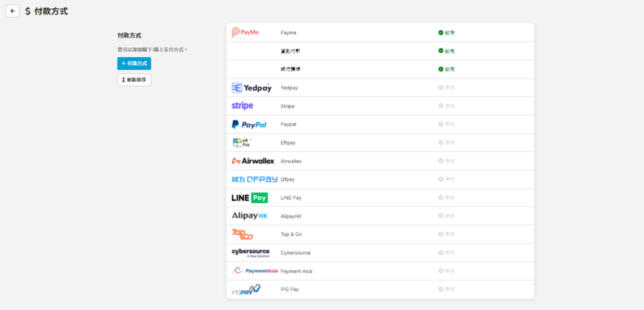This screenshot has width=644, height=310.
Task: Open the 貨到付款 payment row
Action: pyautogui.click(x=291, y=51)
